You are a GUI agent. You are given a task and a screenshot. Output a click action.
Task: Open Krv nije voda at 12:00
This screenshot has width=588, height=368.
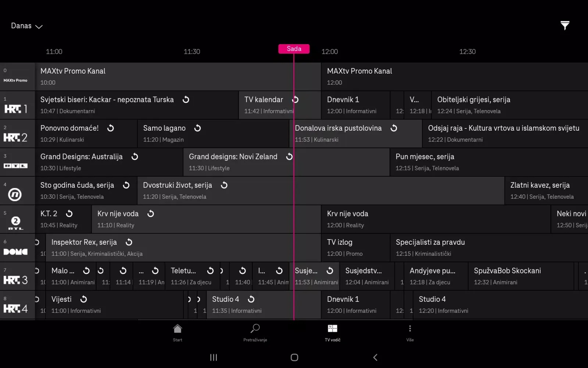pyautogui.click(x=436, y=219)
